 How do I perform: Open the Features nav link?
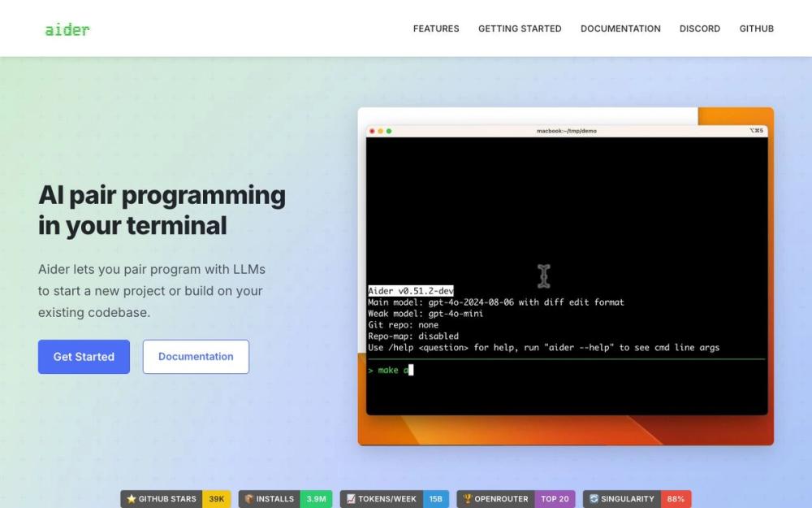[436, 28]
